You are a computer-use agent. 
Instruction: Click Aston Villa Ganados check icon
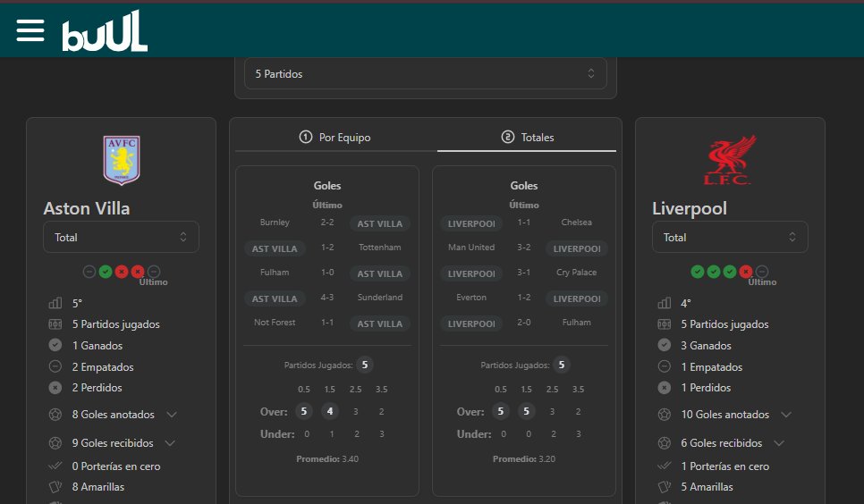tap(55, 345)
